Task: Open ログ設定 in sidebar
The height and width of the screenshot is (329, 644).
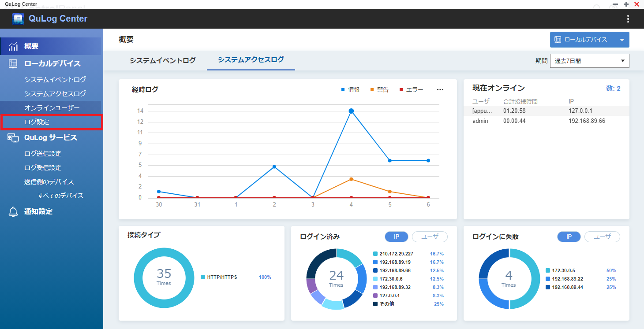Action: [x=52, y=122]
